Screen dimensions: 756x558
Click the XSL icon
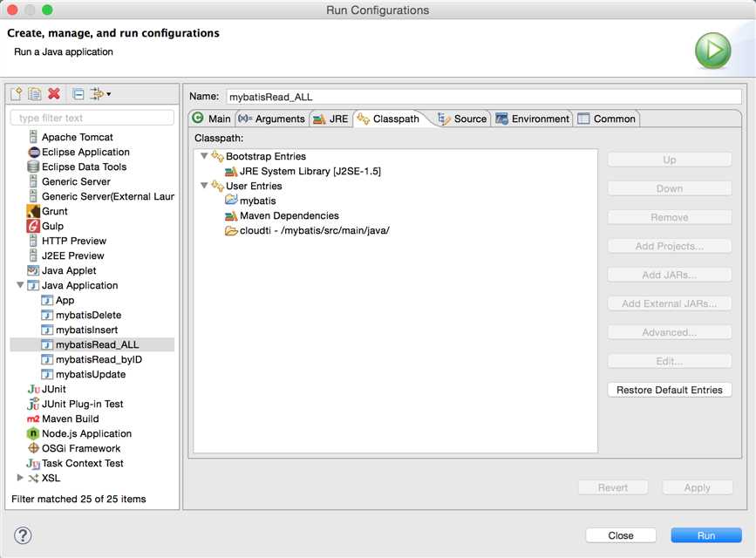tap(33, 478)
